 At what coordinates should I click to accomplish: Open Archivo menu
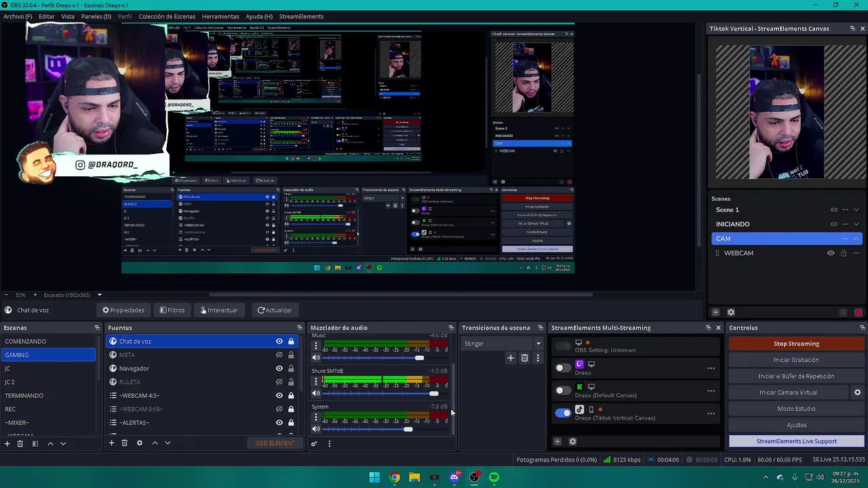pyautogui.click(x=18, y=16)
